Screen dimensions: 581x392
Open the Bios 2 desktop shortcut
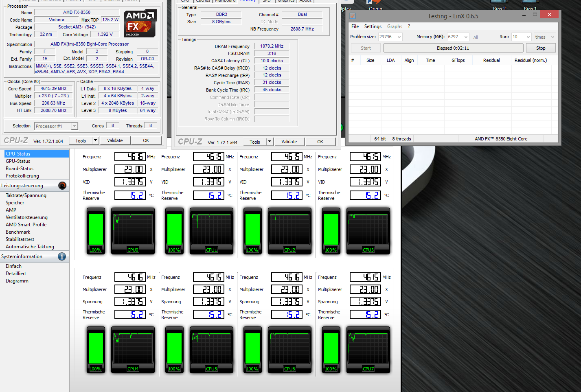coord(499,5)
